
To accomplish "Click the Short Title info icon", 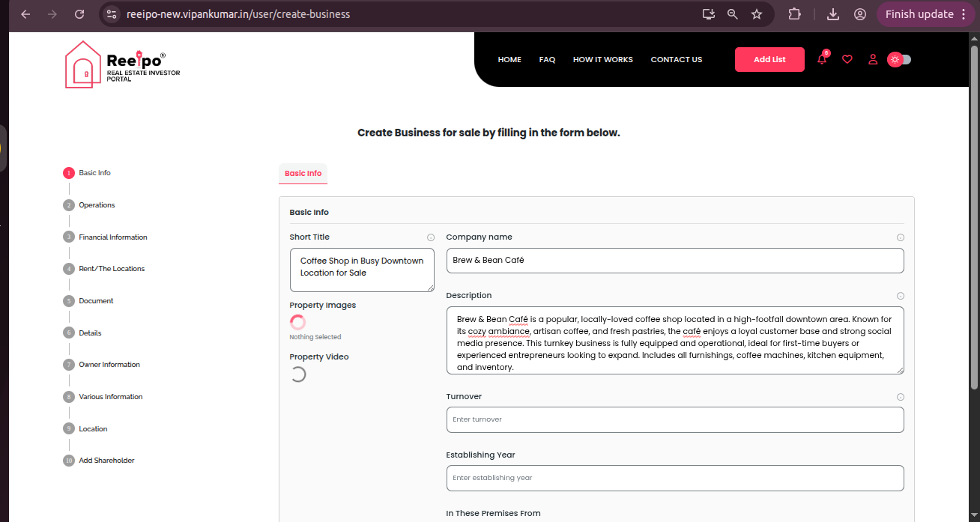I will click(x=431, y=237).
